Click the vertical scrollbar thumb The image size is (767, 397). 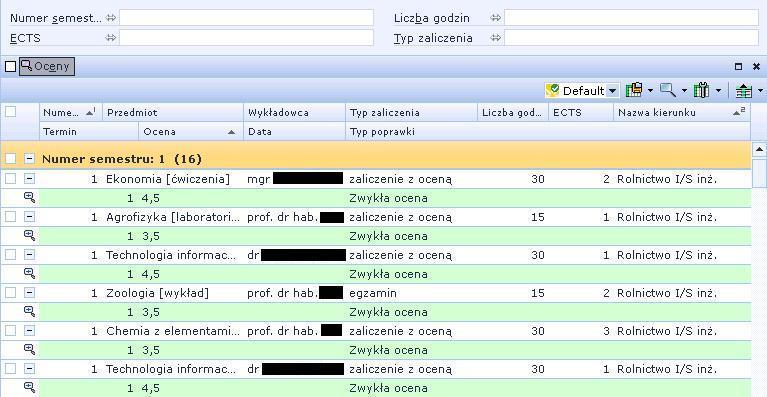coord(759,173)
